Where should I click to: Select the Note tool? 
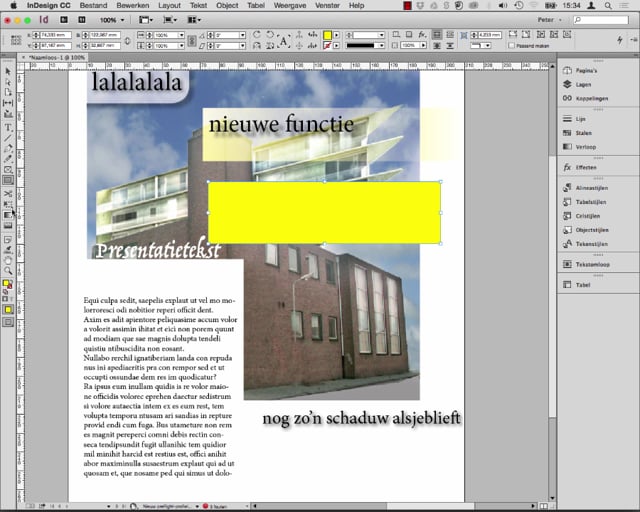pyautogui.click(x=8, y=240)
